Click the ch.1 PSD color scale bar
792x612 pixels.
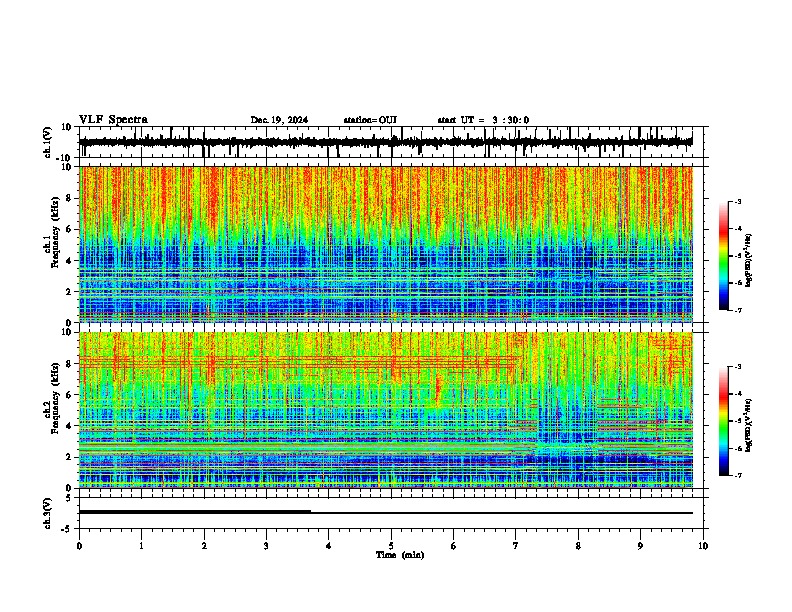click(x=724, y=256)
